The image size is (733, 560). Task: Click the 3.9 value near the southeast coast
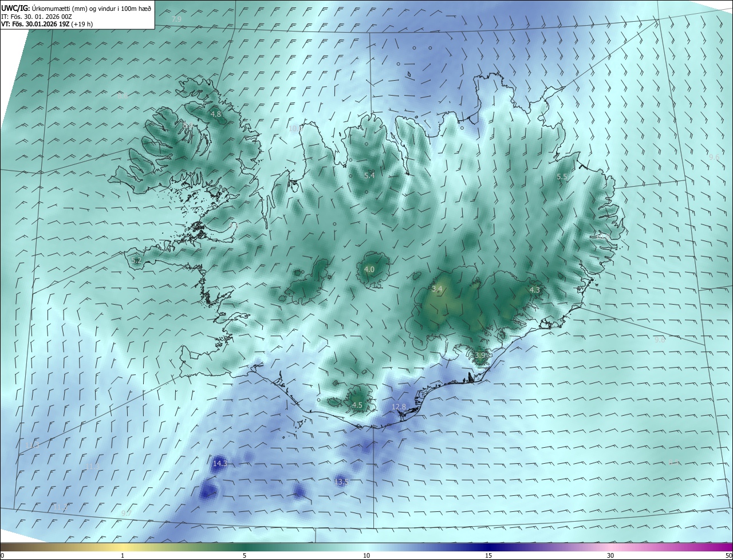click(x=480, y=356)
